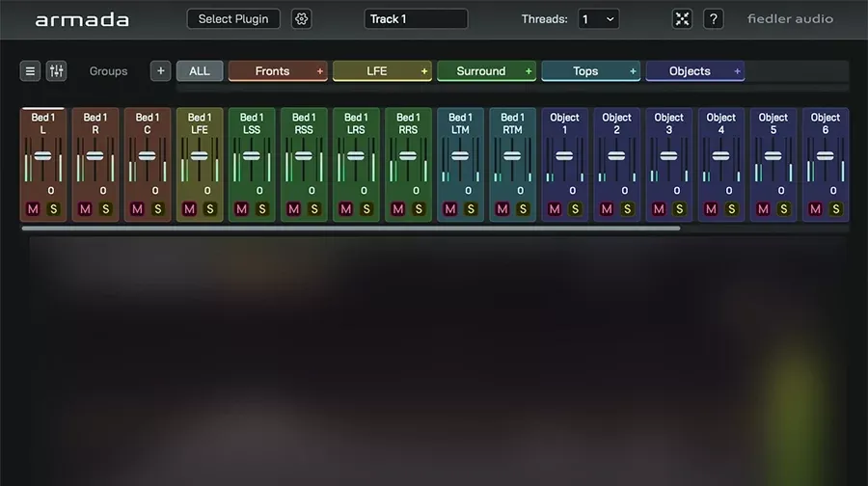The width and height of the screenshot is (868, 486).
Task: Solo the Bed 1 C channel
Action: pyautogui.click(x=158, y=209)
